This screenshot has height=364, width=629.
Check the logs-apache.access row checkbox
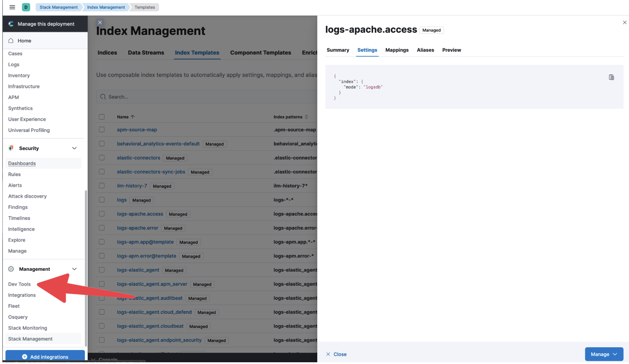pos(102,213)
